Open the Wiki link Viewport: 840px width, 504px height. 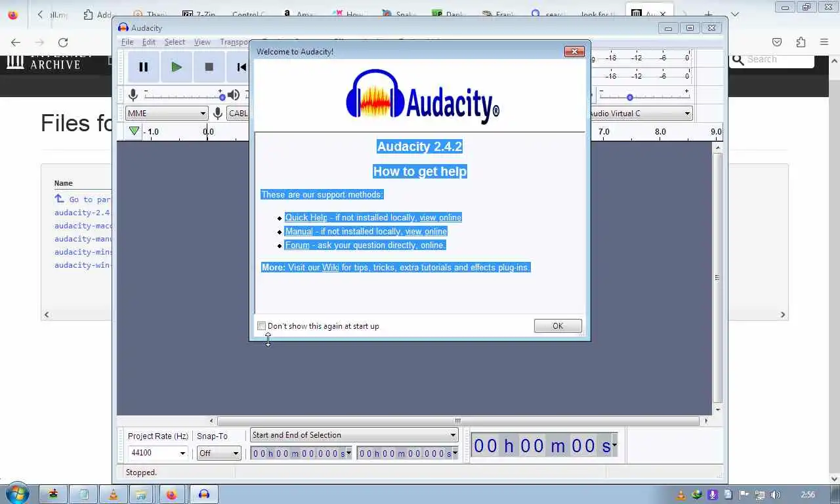330,267
